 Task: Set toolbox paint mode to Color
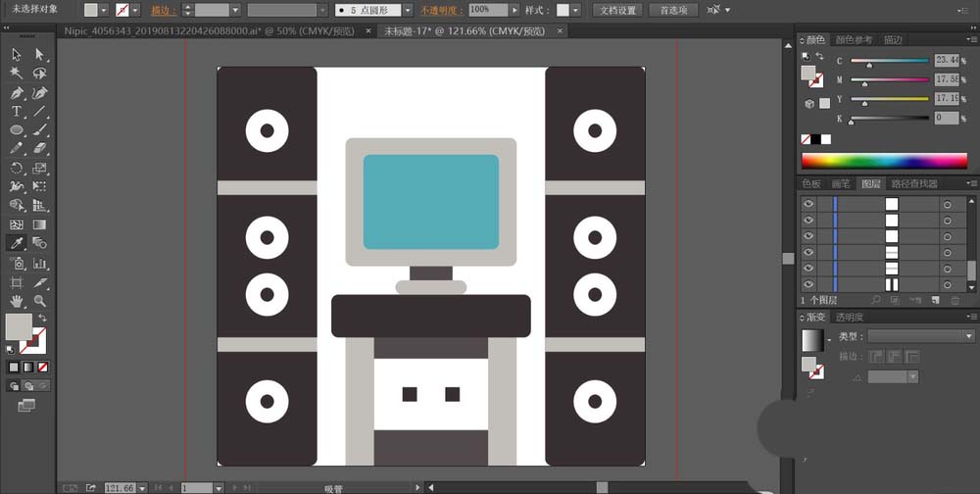[14, 367]
